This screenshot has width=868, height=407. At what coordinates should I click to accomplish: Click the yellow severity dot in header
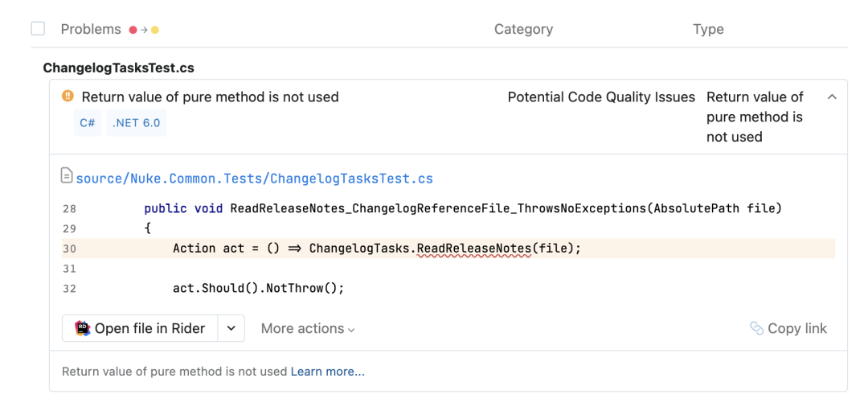(x=155, y=30)
